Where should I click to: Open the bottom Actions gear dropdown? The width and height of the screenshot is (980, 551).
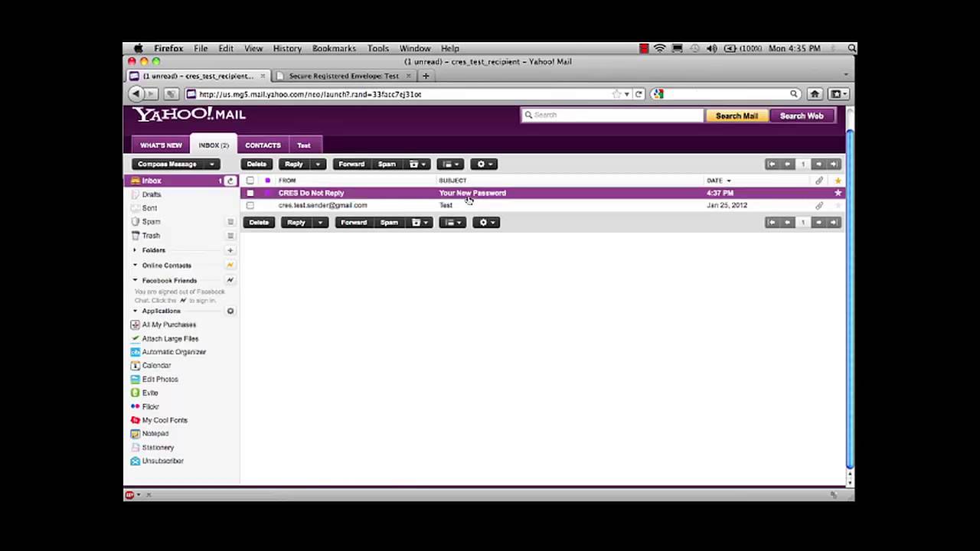pos(486,222)
